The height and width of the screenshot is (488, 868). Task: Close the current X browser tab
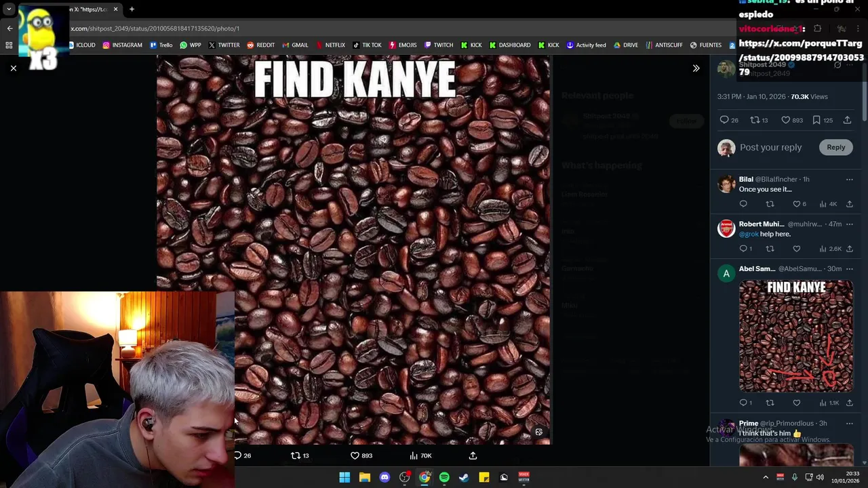[115, 9]
